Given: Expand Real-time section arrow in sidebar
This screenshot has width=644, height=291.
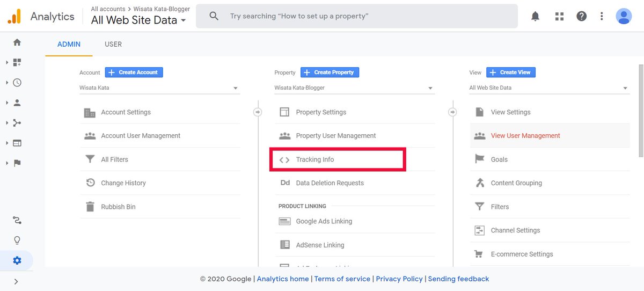Looking at the screenshot, I should pos(7,83).
